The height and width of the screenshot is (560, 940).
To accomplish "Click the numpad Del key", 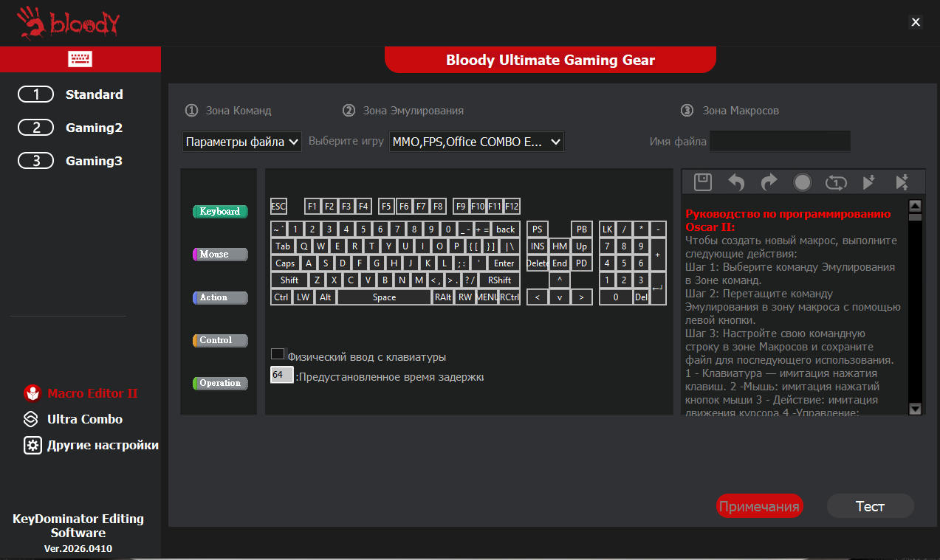I will click(641, 297).
